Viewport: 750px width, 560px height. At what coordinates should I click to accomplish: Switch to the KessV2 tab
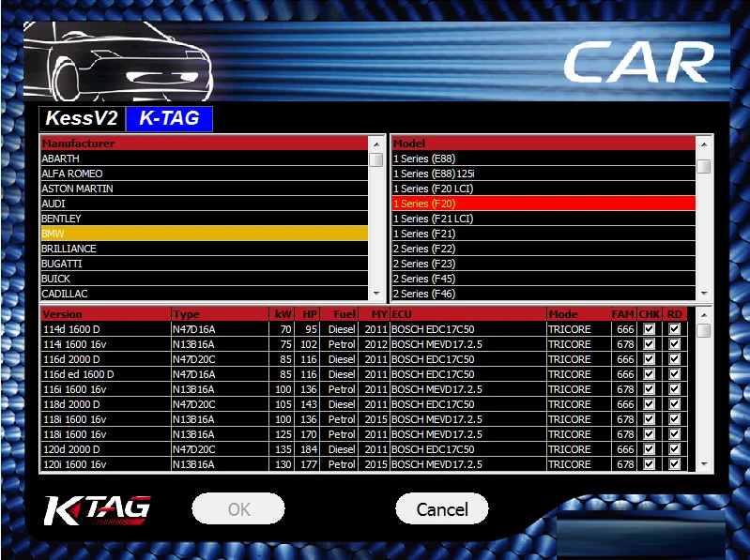83,118
